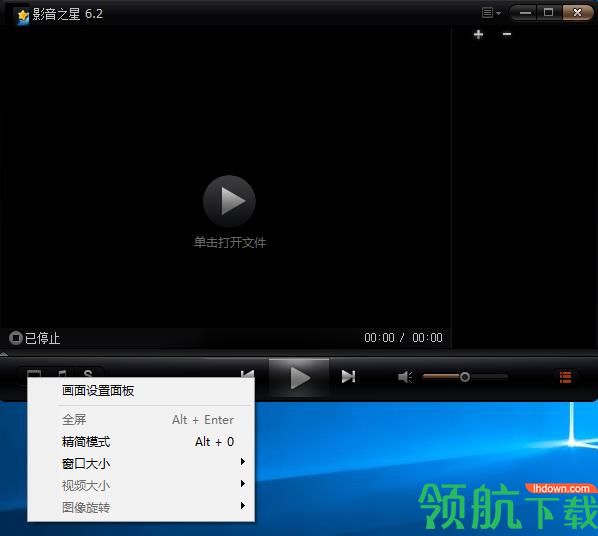Image resolution: width=598 pixels, height=536 pixels.
Task: Click the subtitle S icon on control bar
Action: coord(88,373)
